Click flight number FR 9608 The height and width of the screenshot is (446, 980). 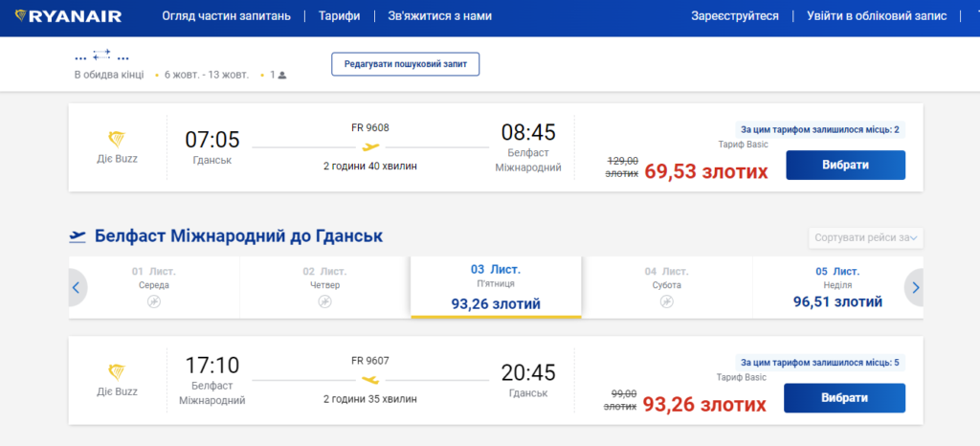[370, 128]
